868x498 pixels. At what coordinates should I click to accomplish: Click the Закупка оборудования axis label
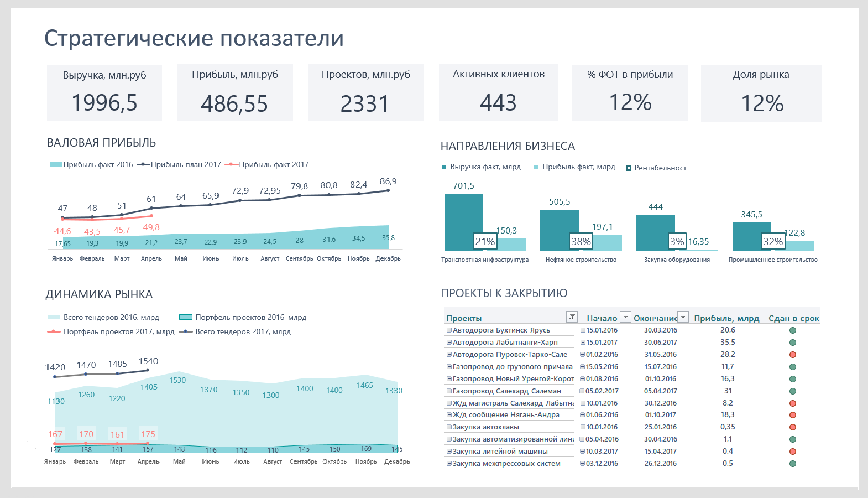pos(677,260)
